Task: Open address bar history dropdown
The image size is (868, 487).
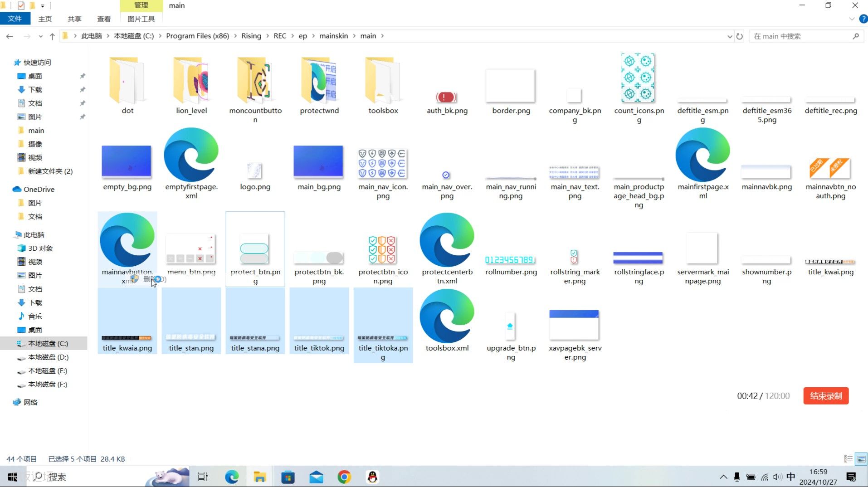Action: pos(729,36)
